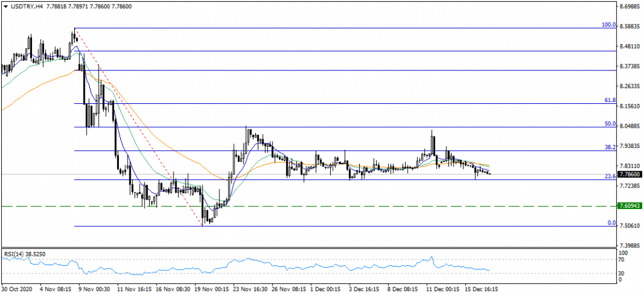The width and height of the screenshot is (644, 296).
Task: Click the 0.0 Fibonacci level label
Action: 610,223
